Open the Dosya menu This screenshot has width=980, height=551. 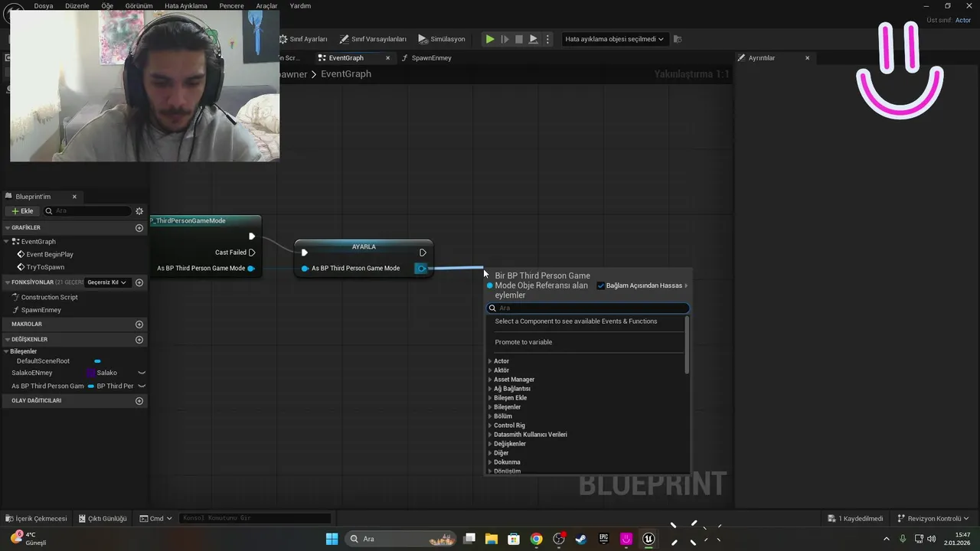click(x=44, y=5)
